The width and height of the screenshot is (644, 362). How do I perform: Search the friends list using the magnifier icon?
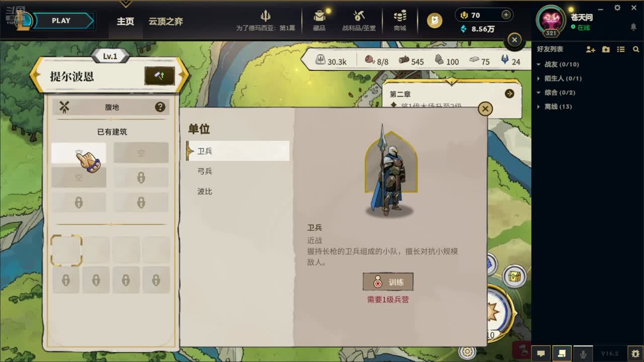[x=636, y=49]
